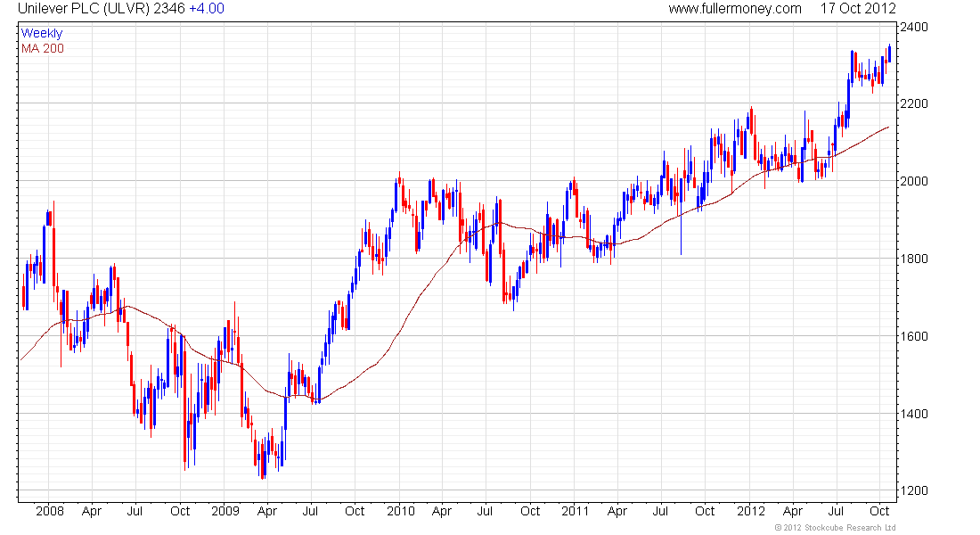Click the 2008 year label on time axis
The image size is (980, 535).
(x=50, y=511)
